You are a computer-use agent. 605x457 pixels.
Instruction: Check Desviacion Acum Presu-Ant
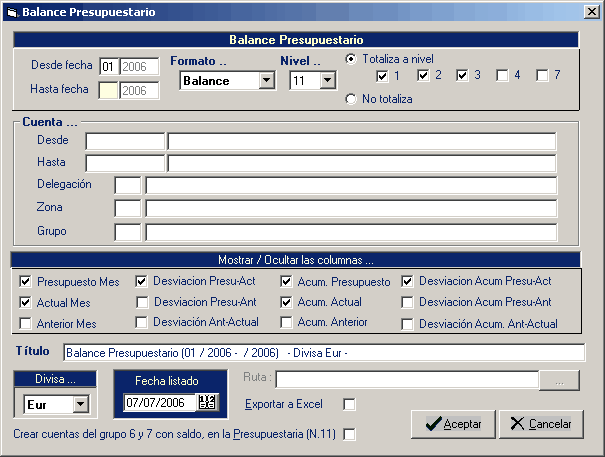coord(407,302)
